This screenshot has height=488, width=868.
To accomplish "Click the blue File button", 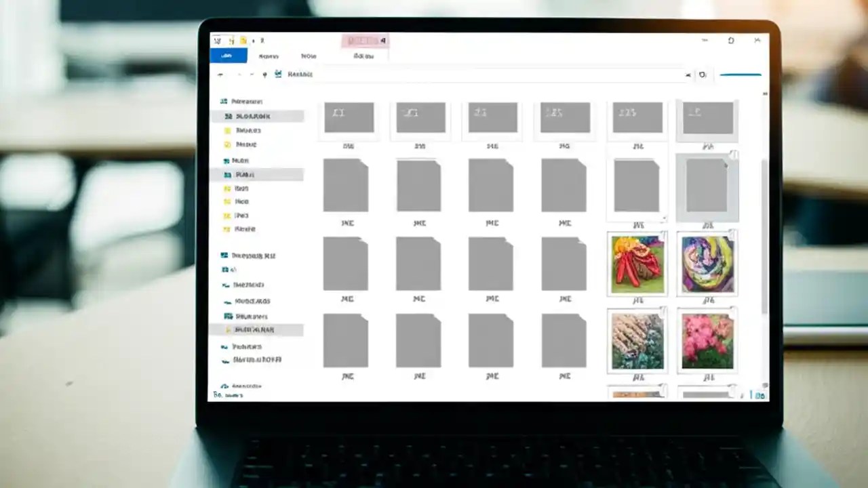I will point(229,56).
